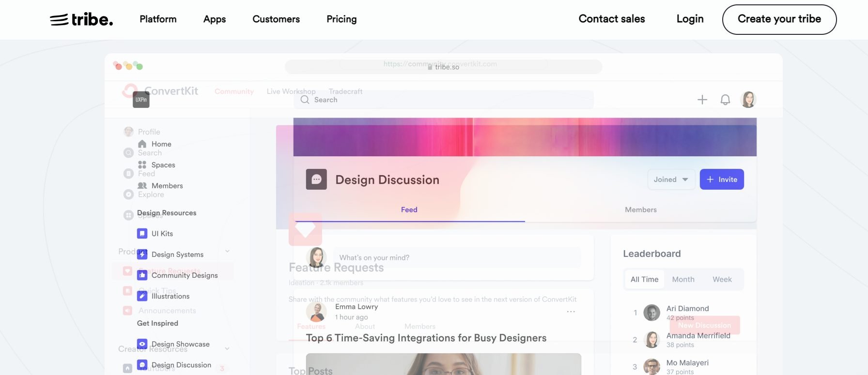Click Get Inspired section heading
This screenshot has height=375, width=868.
click(x=157, y=323)
